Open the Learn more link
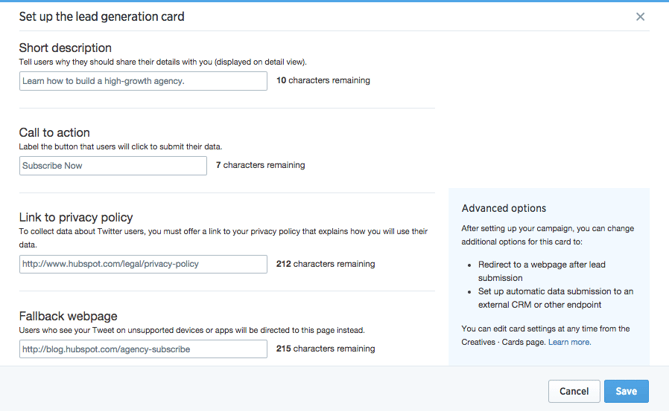Screen dimensions: 669x411 [x=569, y=342]
